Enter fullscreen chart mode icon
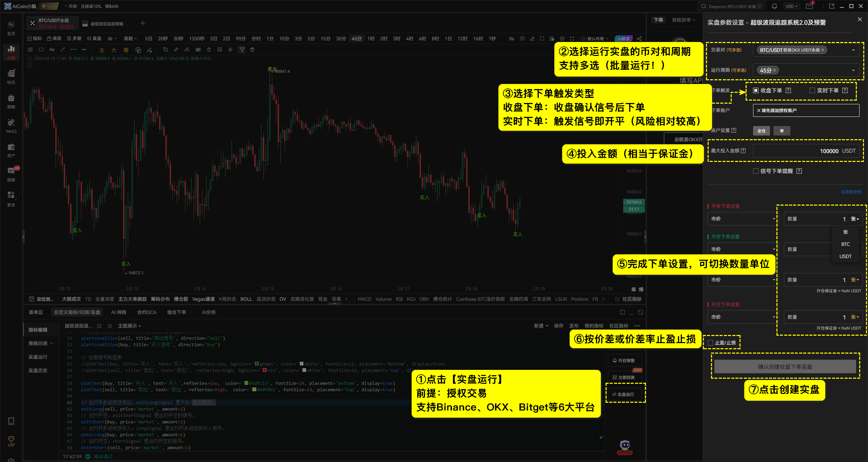Image resolution: width=868 pixels, height=462 pixels. (x=572, y=39)
